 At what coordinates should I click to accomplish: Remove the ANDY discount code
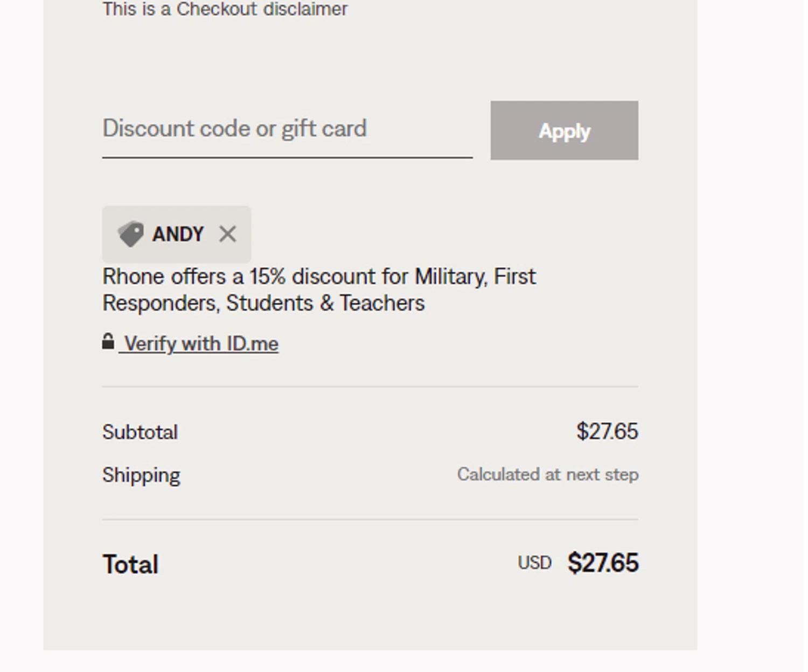(x=228, y=234)
